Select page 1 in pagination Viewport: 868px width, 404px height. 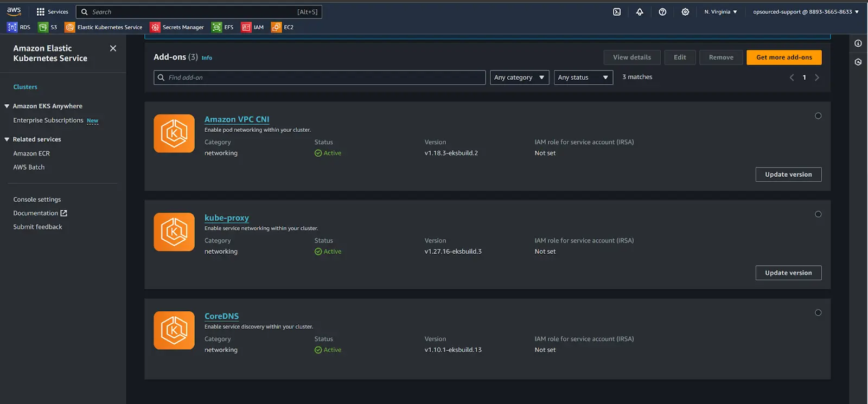[804, 78]
